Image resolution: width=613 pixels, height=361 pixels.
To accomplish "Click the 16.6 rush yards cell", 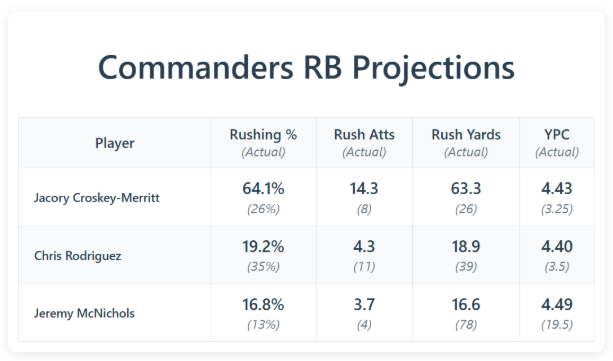I will 466,313.
